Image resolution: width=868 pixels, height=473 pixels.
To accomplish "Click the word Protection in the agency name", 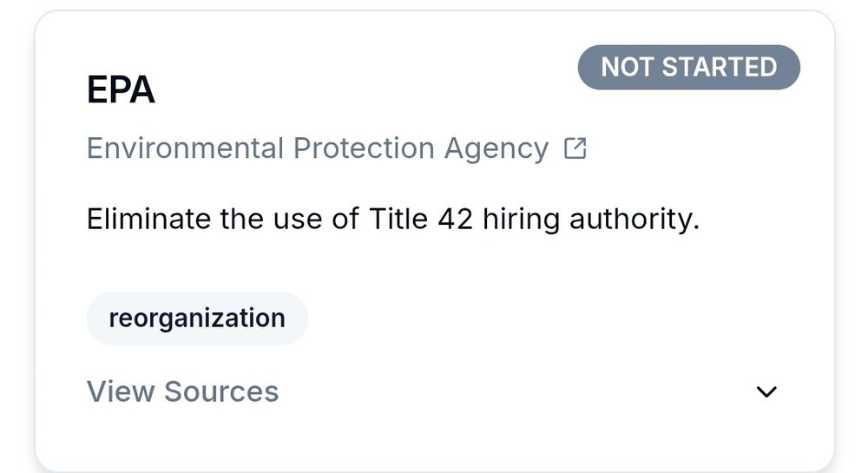I will tap(364, 148).
